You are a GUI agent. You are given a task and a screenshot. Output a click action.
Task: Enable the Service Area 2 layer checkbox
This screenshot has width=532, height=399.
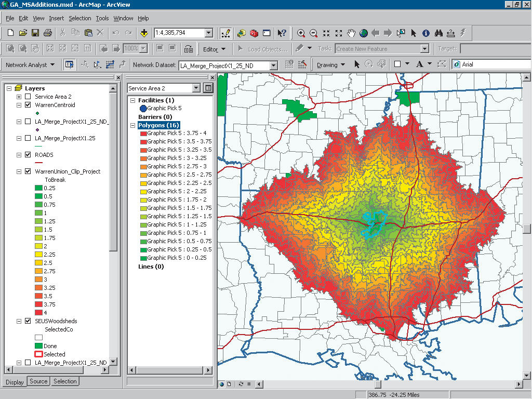[28, 97]
